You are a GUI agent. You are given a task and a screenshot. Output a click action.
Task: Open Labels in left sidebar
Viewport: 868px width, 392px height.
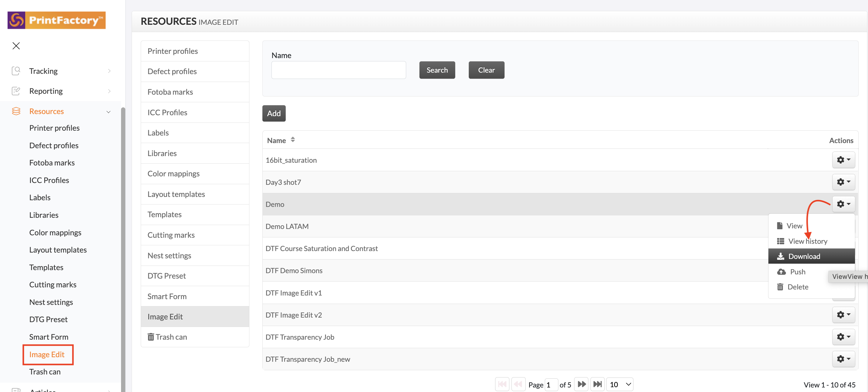(x=40, y=198)
